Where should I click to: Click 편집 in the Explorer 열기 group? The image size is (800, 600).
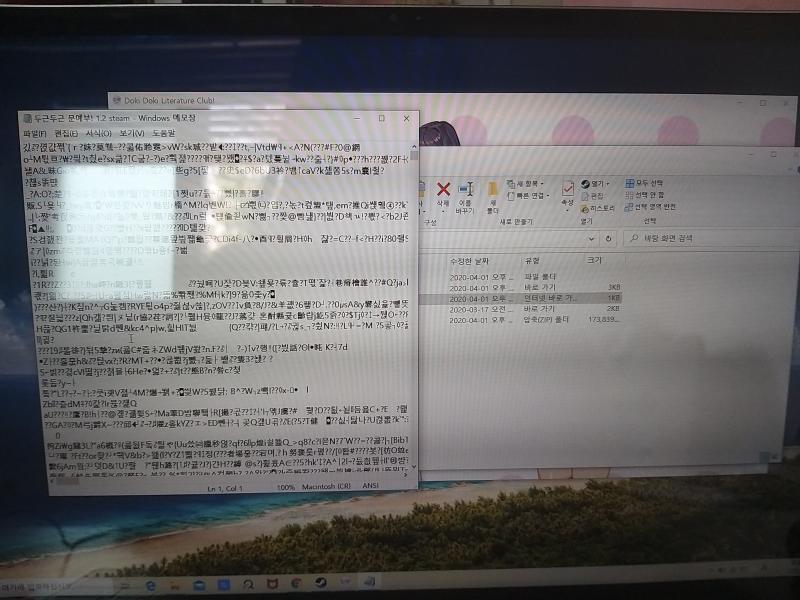pos(592,196)
